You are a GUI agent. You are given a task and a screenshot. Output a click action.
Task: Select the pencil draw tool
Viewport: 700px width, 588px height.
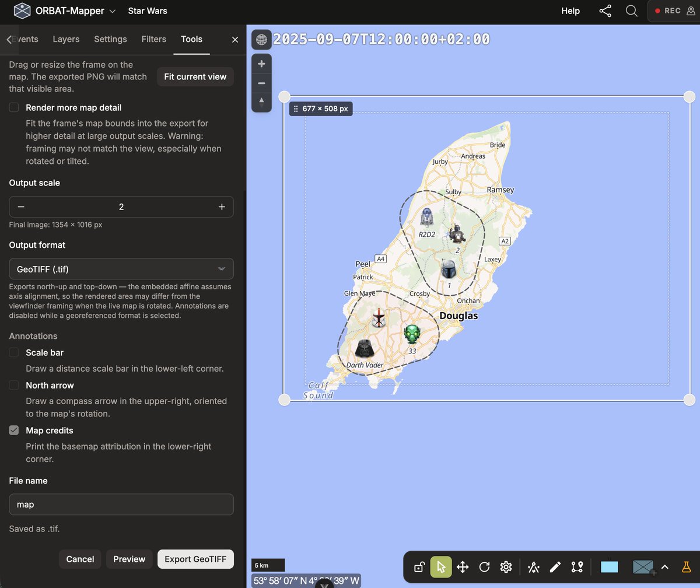(x=555, y=567)
